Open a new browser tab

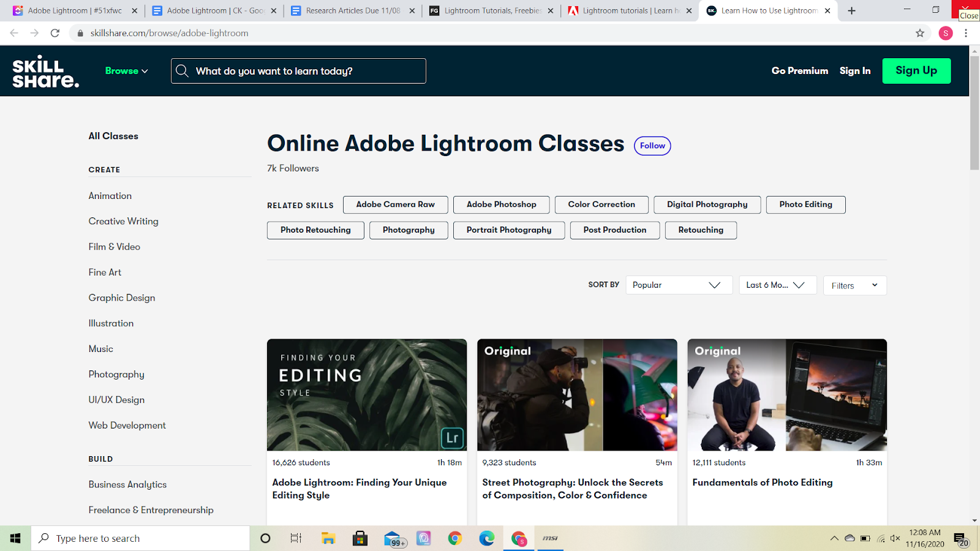(851, 10)
